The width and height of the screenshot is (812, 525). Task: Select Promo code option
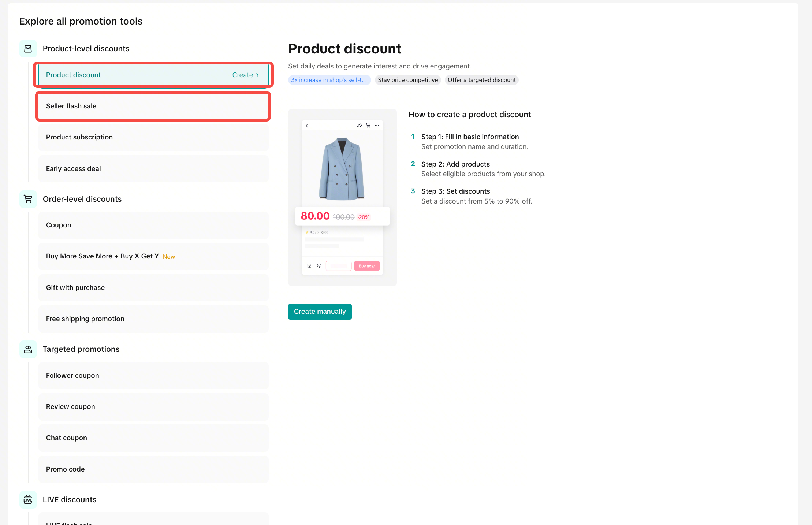click(x=153, y=469)
